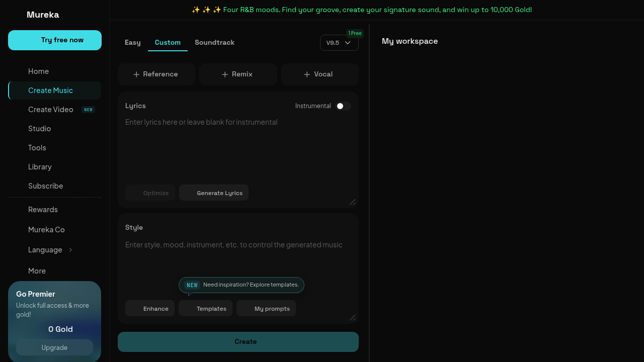Open style Templates
This screenshot has height=362, width=644.
205,308
